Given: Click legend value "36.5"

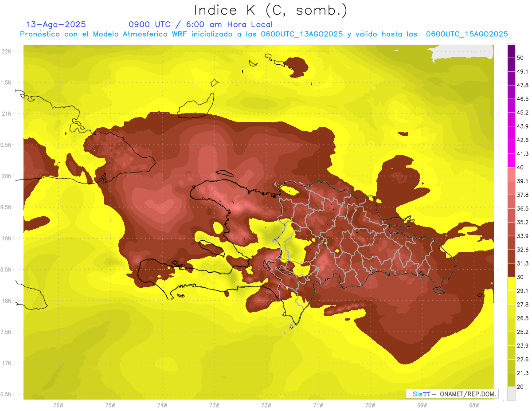Looking at the screenshot, I should (x=523, y=209).
